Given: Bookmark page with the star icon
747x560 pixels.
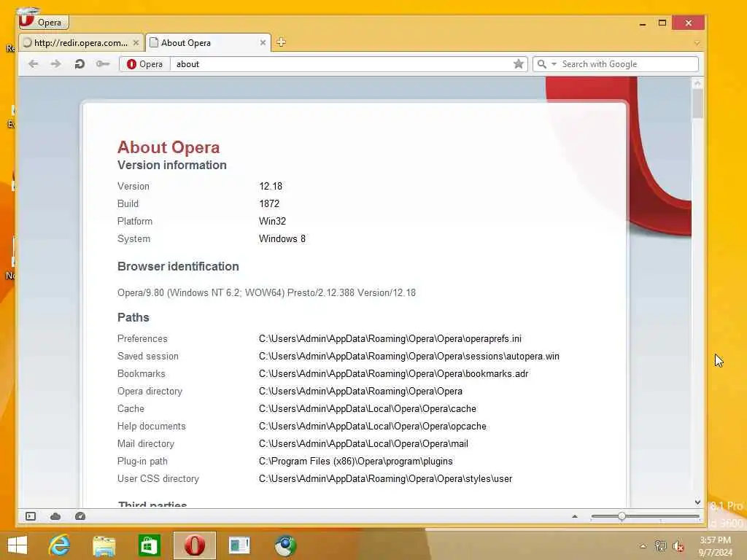Looking at the screenshot, I should [519, 64].
